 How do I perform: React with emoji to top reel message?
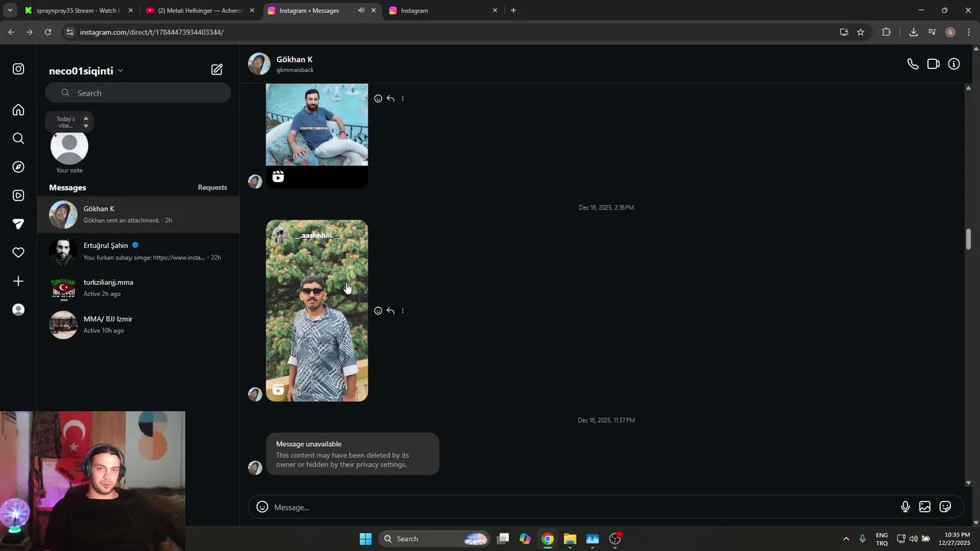tap(378, 99)
